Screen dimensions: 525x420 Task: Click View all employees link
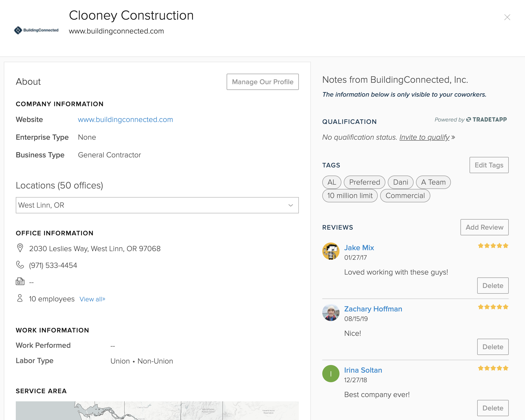[92, 299]
